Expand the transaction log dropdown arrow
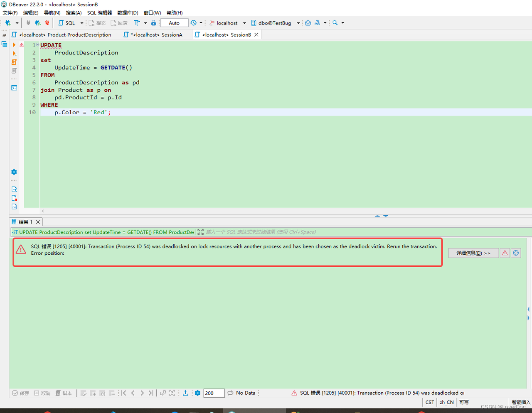Viewport: 532px width, 413px height. [x=201, y=23]
